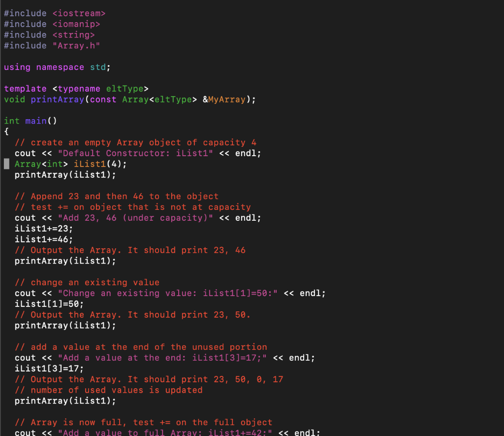Click the 'Array<int> iList1(4);' declaration
Viewport: 504px width, 436px height.
71,164
